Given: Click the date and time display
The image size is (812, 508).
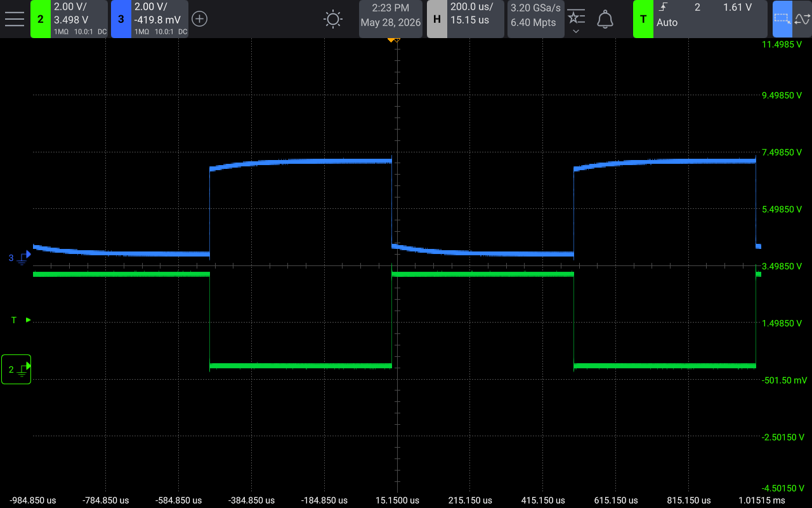Looking at the screenshot, I should (x=391, y=19).
